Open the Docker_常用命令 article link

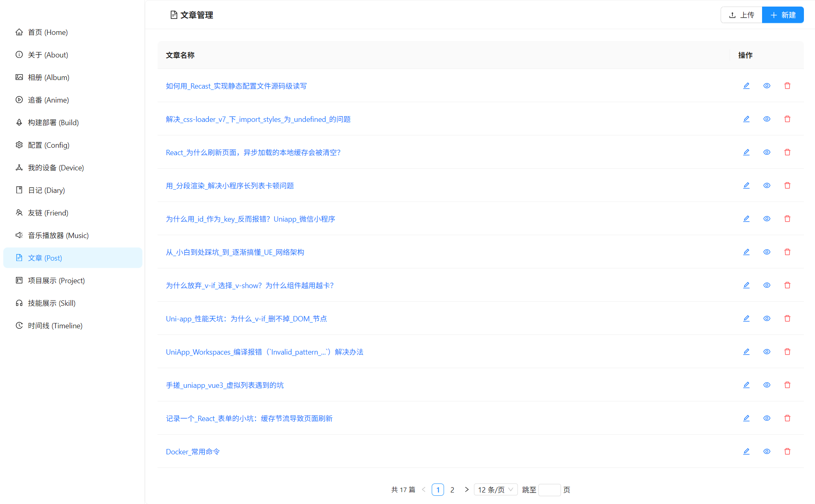[193, 451]
